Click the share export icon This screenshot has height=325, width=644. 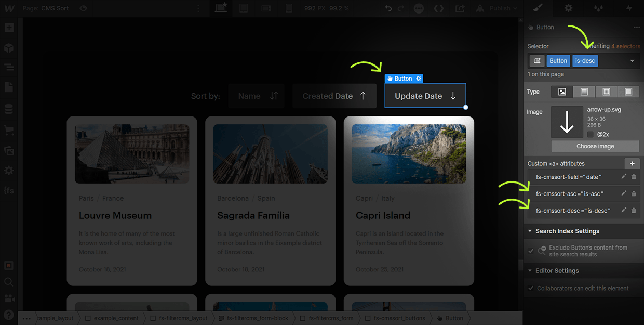coord(460,8)
